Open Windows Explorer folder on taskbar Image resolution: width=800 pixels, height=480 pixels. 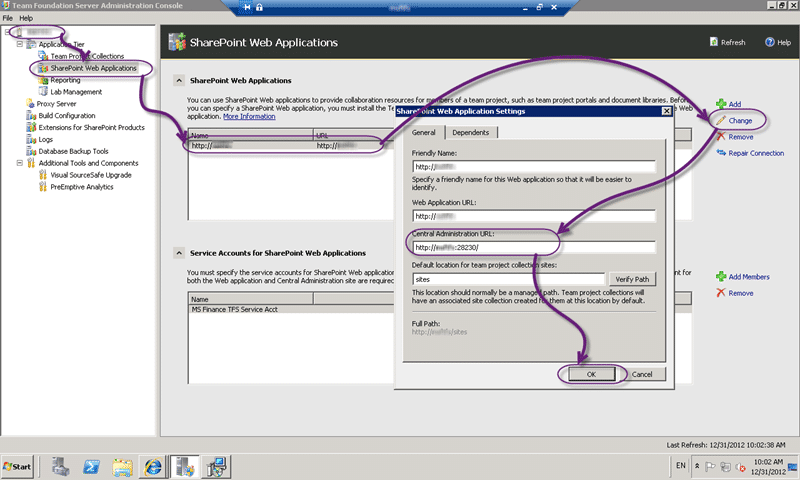tap(122, 467)
